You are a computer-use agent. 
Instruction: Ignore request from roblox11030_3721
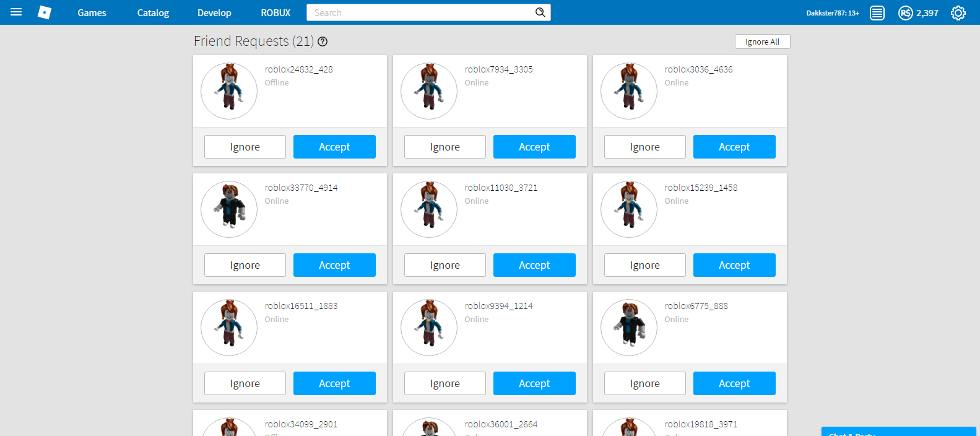(x=445, y=265)
